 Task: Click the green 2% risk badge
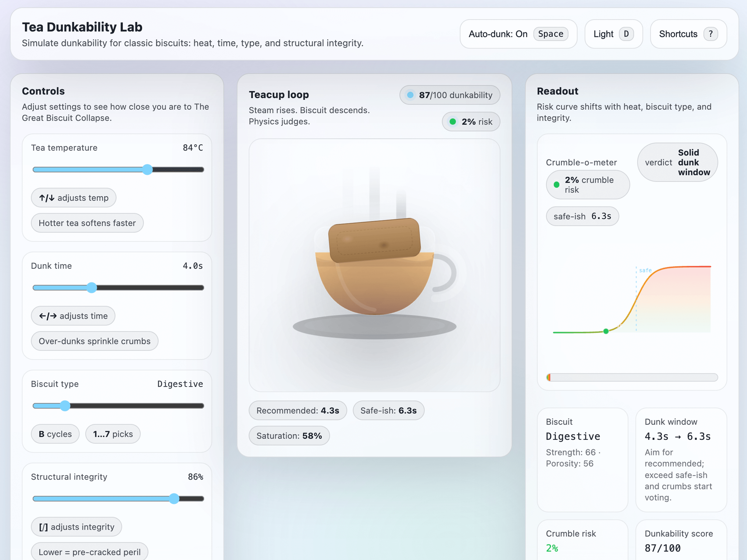pyautogui.click(x=471, y=122)
